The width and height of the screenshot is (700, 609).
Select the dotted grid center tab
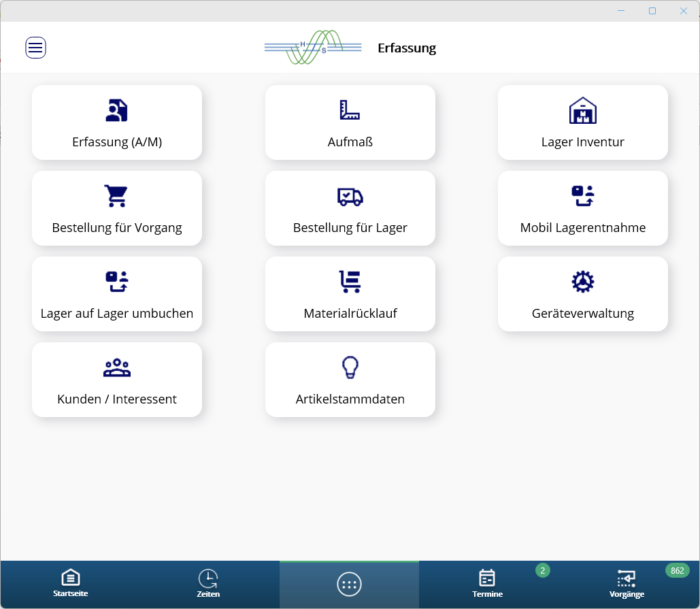[349, 585]
